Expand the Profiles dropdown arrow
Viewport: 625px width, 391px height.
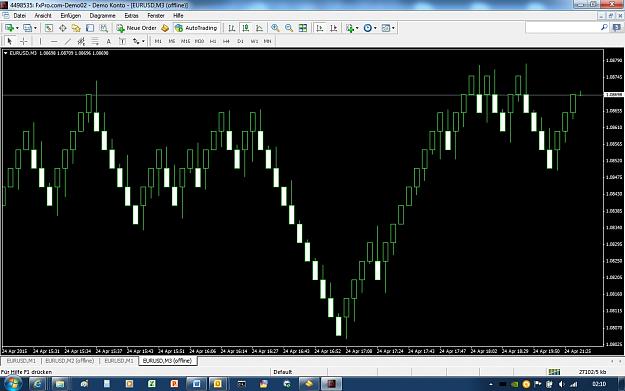(x=35, y=28)
